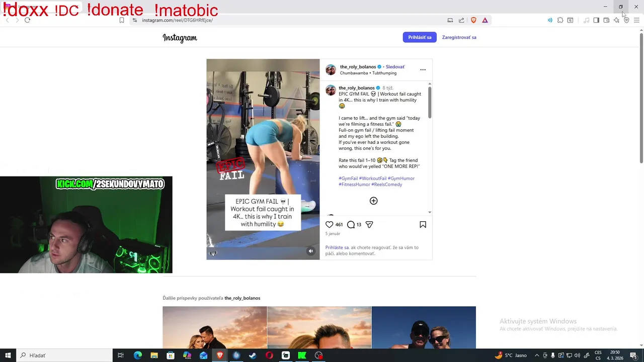Open the browser hamburger main menu
The image size is (644, 362).
637,20
